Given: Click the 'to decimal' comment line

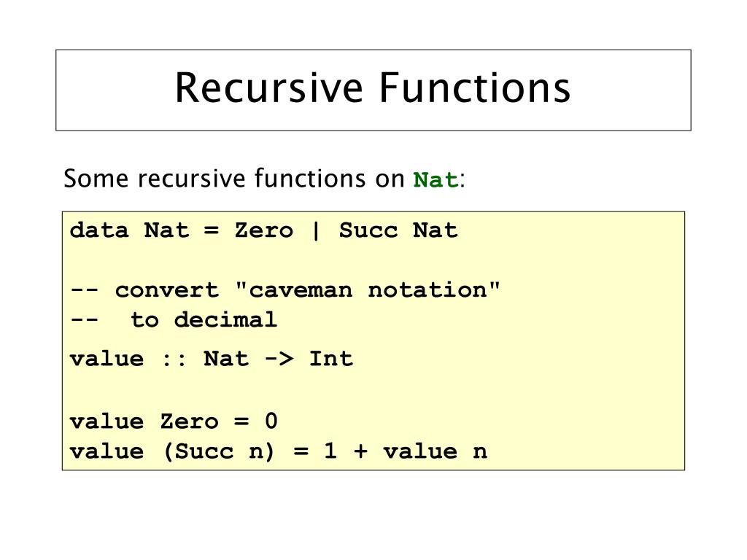Looking at the screenshot, I should [174, 319].
